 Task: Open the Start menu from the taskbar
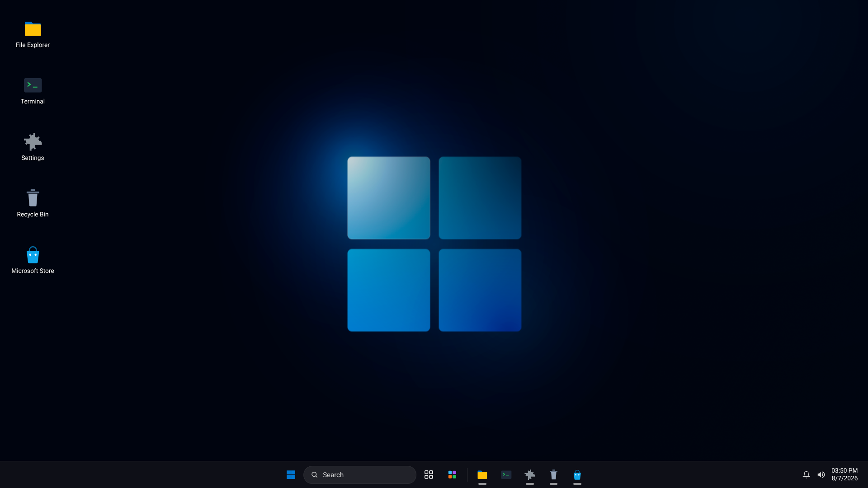[291, 475]
